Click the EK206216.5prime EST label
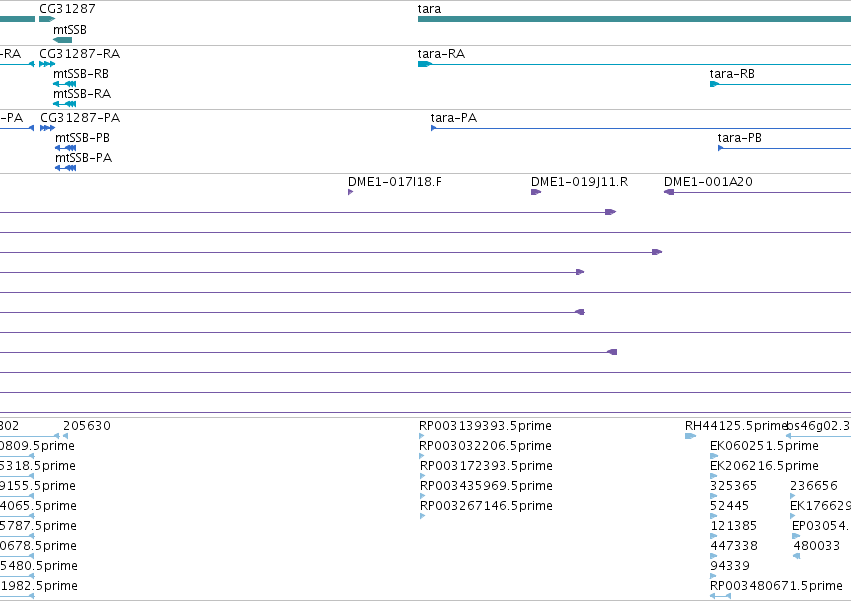Screen dimensions: 851x601 pos(764,466)
